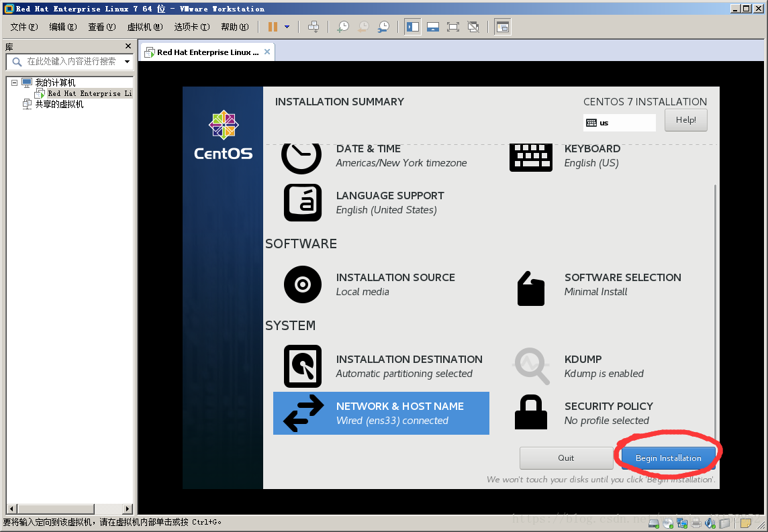This screenshot has width=768, height=532.
Task: Click the Quit button
Action: point(566,458)
